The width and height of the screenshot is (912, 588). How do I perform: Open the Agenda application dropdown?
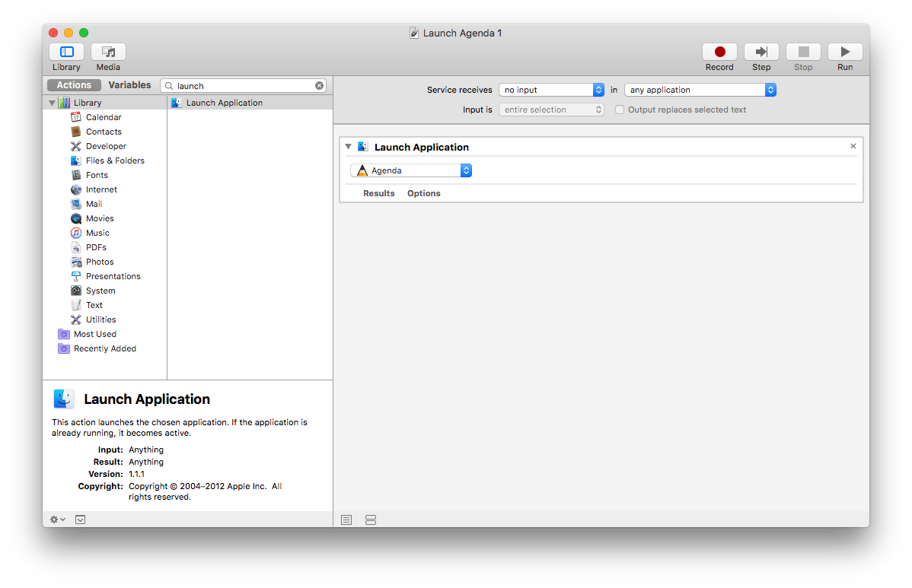pyautogui.click(x=410, y=170)
